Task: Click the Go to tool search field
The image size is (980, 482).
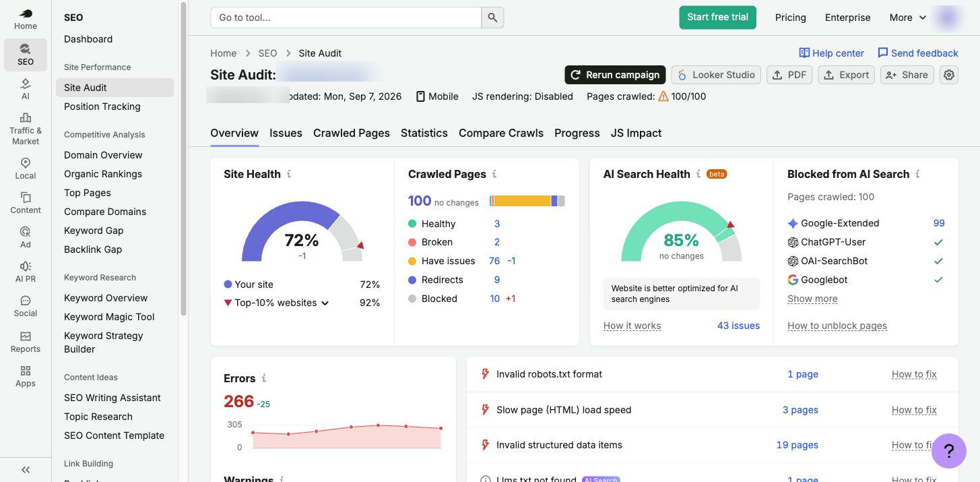Action: pos(346,18)
